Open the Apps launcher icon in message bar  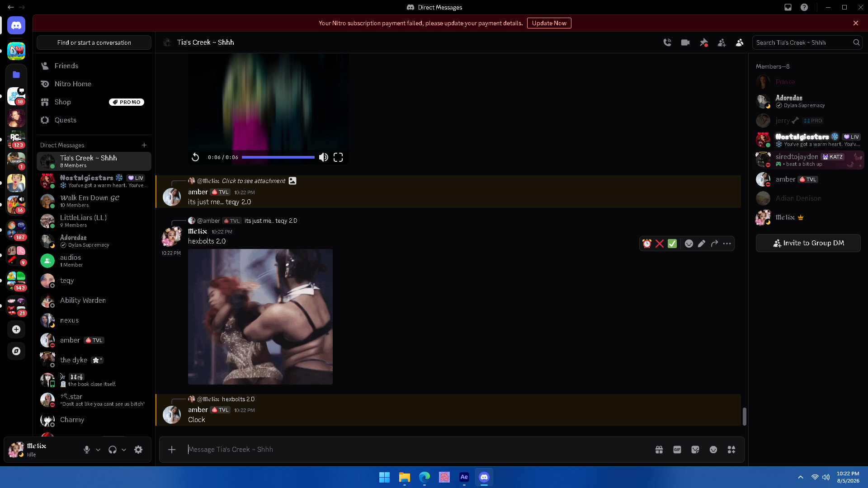pyautogui.click(x=731, y=450)
